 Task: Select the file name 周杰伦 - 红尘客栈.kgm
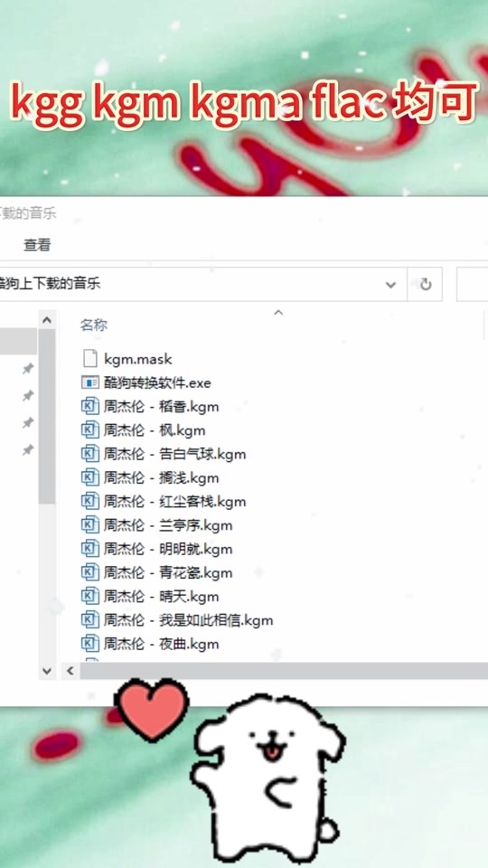coord(174,502)
